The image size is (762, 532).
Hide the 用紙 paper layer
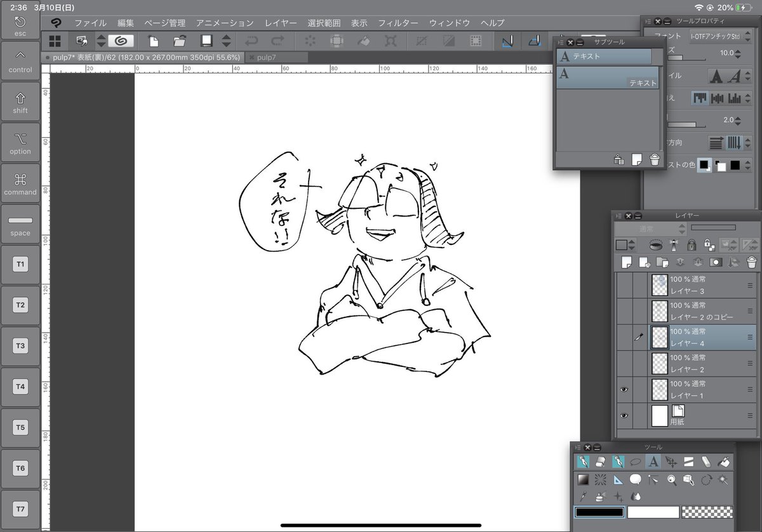[624, 415]
